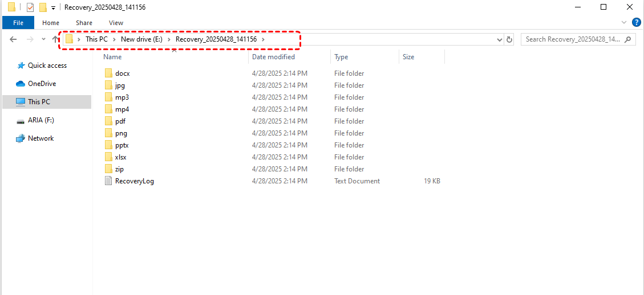
Task: Open recent locations dropdown arrow
Action: pos(44,39)
